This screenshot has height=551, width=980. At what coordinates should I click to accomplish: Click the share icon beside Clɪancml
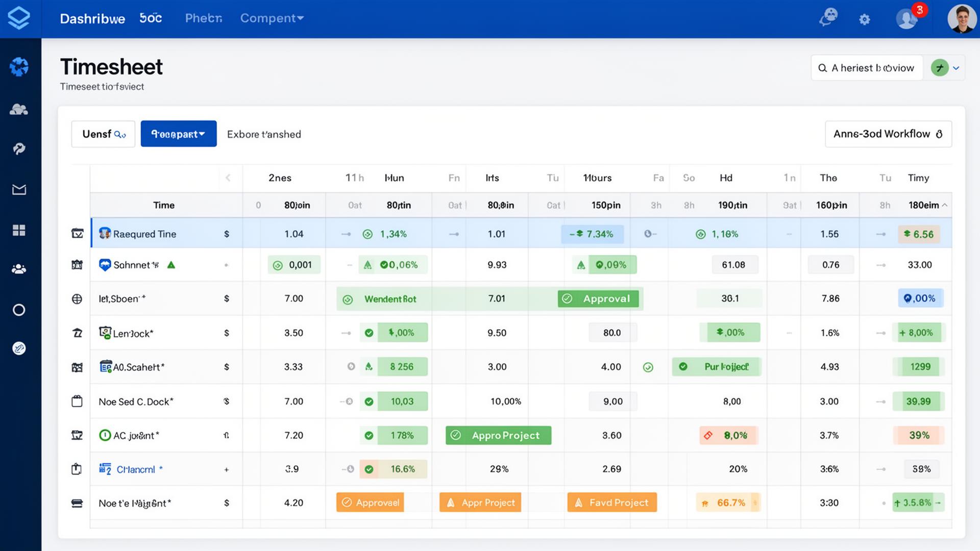77,469
